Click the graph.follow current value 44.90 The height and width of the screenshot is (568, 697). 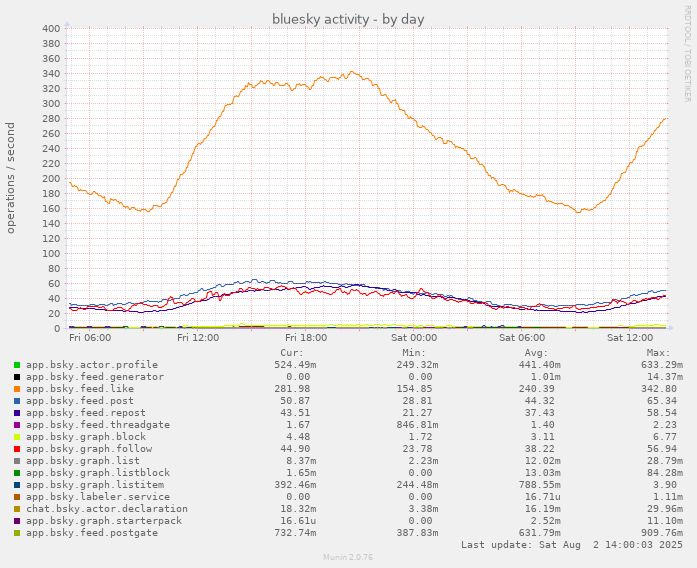click(x=295, y=449)
